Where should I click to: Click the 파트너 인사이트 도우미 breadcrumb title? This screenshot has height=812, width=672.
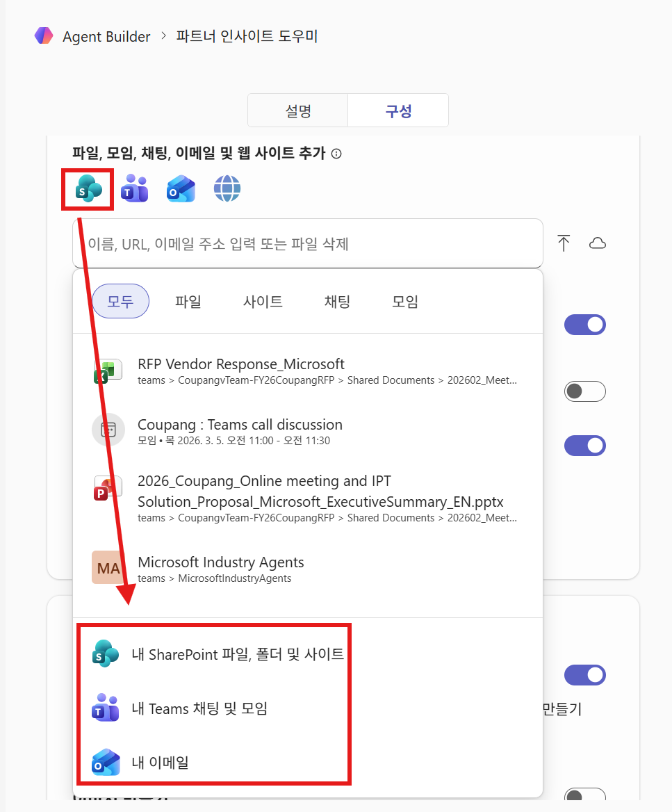pos(247,36)
